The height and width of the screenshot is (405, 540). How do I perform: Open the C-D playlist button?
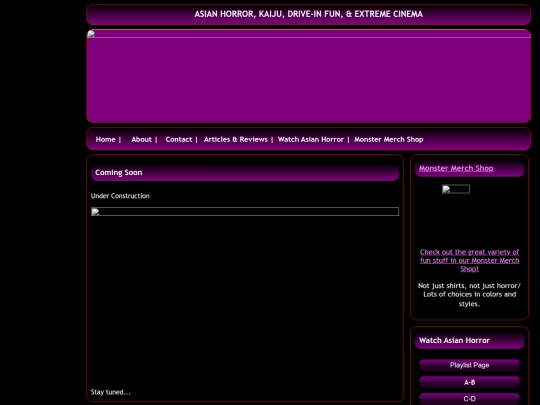pyautogui.click(x=469, y=399)
